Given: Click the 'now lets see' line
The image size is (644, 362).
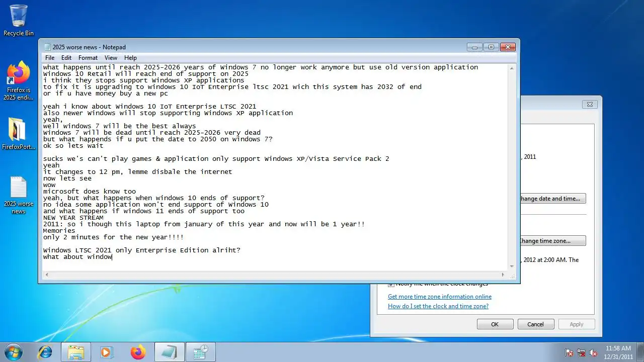Looking at the screenshot, I should click(x=67, y=178).
